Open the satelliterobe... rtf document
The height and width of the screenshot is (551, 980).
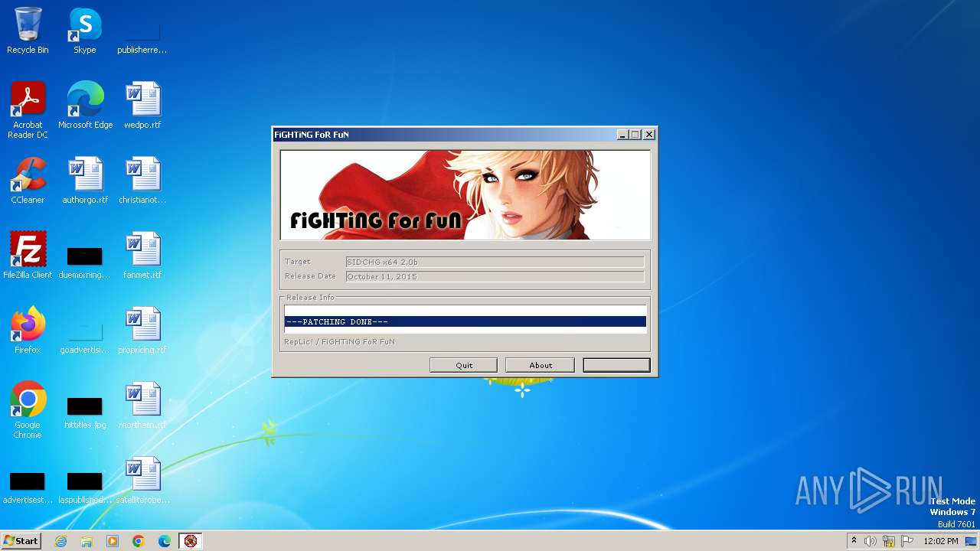pyautogui.click(x=142, y=480)
